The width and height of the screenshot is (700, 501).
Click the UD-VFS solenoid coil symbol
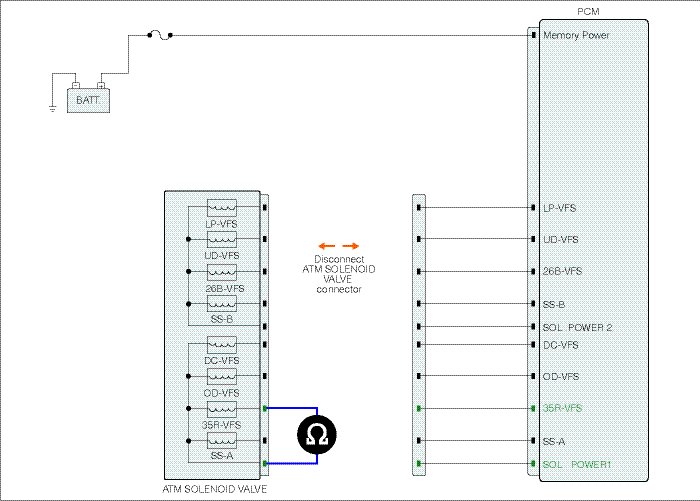click(222, 239)
